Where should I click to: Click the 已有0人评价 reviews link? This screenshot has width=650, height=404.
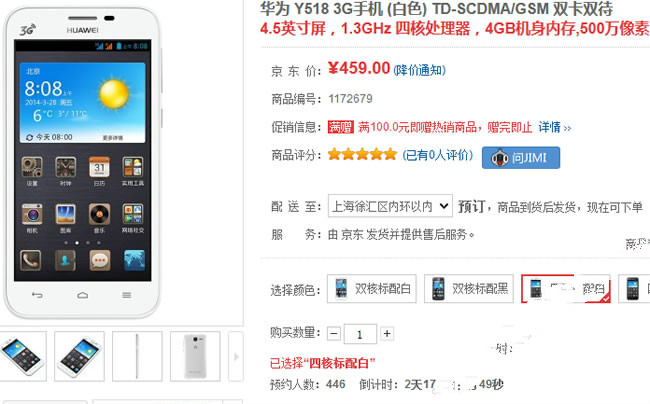tap(438, 155)
